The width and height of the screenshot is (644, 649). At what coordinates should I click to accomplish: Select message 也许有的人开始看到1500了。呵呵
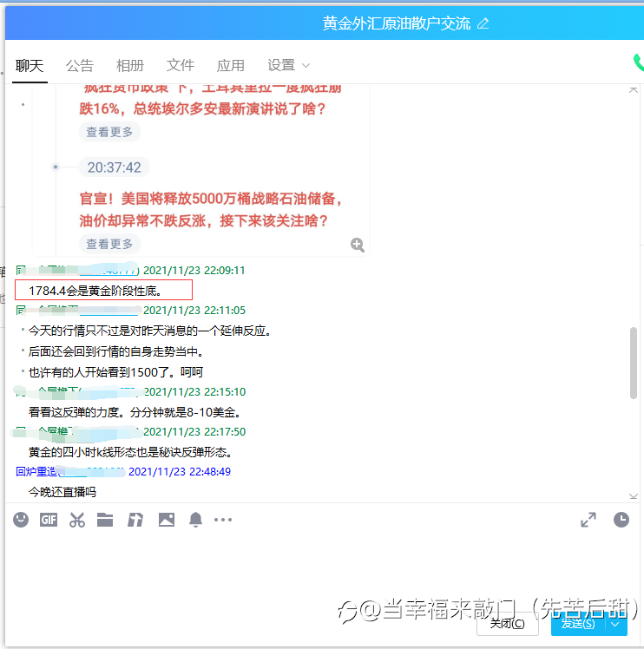115,372
